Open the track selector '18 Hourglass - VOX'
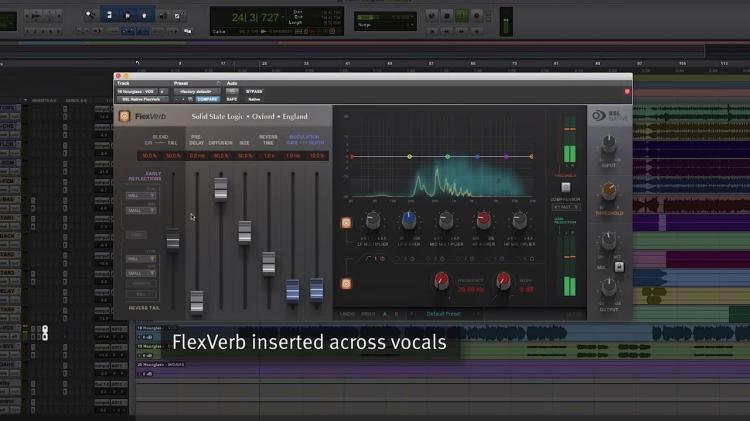Viewport: 750px width, 421px height. click(138, 91)
